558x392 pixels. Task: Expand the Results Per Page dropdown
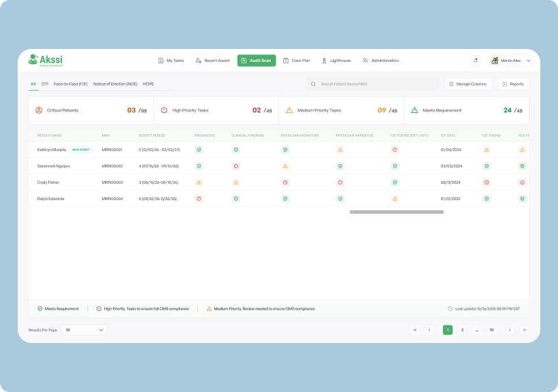(84, 330)
